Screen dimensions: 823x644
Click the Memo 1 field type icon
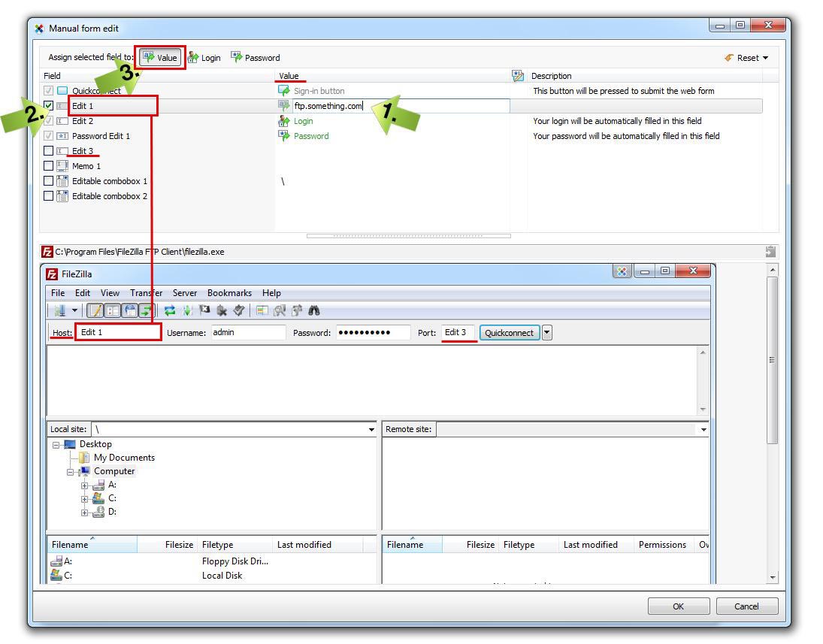pos(62,166)
